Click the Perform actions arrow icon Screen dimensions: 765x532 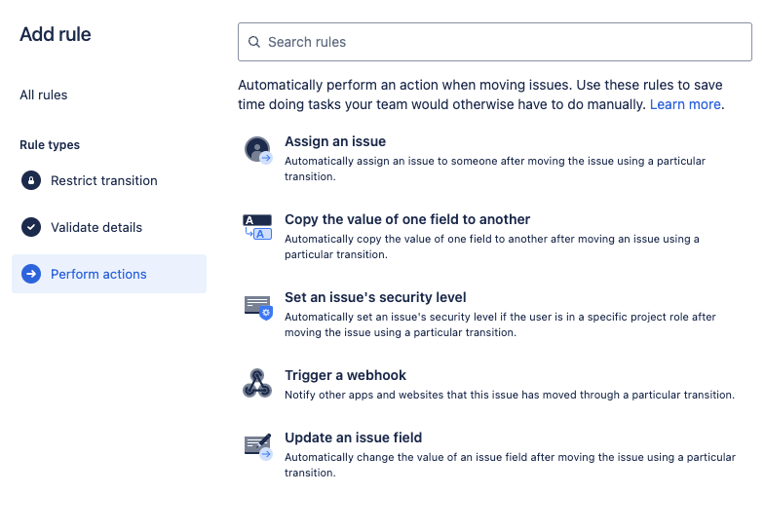31,274
